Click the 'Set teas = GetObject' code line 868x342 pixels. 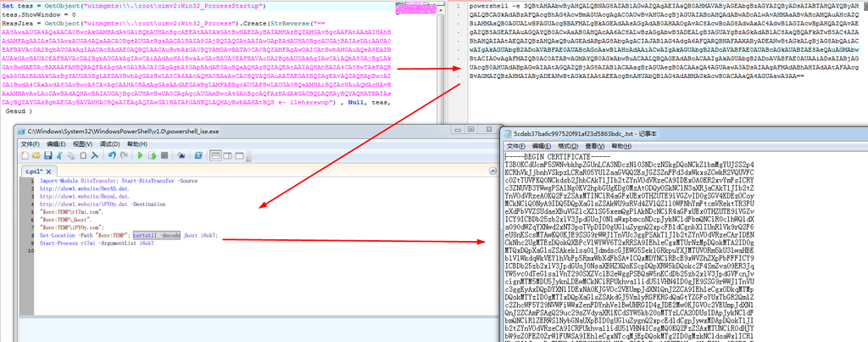(x=133, y=7)
